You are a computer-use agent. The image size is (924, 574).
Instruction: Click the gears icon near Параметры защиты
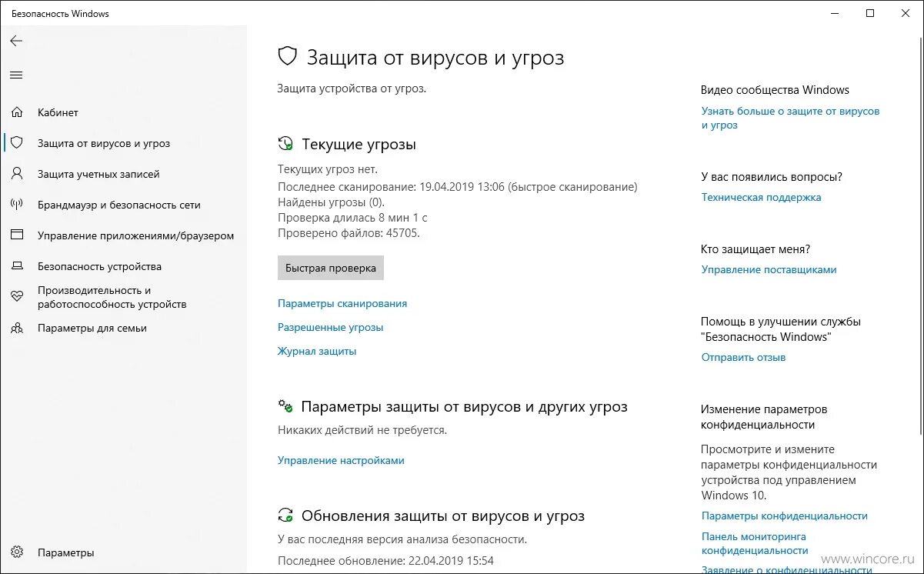click(x=285, y=406)
